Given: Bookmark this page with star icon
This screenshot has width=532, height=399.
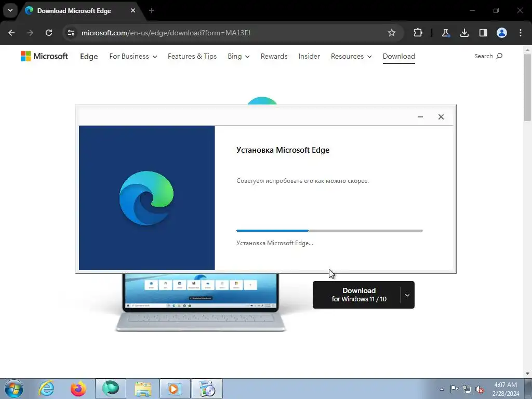Looking at the screenshot, I should point(392,33).
